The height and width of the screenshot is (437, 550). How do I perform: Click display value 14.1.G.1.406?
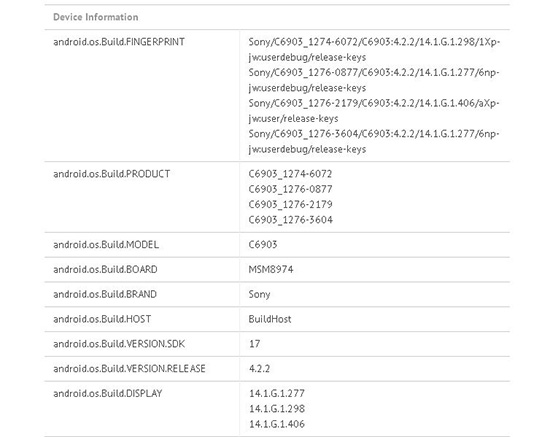(x=277, y=424)
